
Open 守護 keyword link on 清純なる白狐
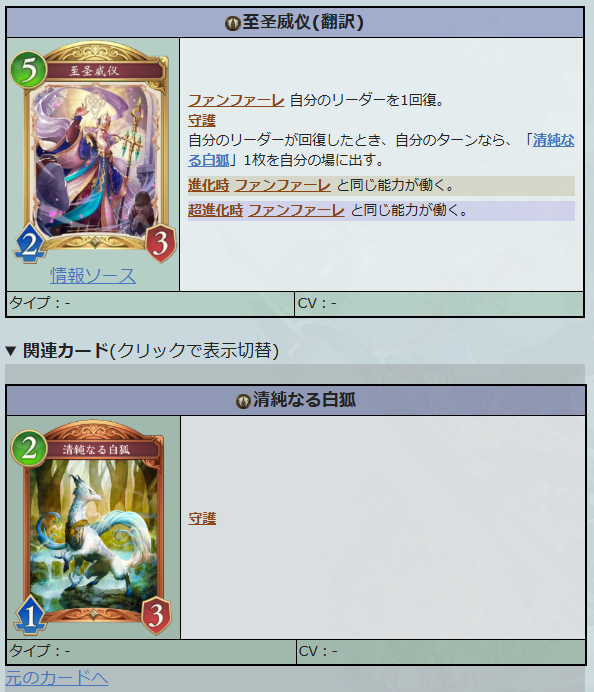[202, 518]
